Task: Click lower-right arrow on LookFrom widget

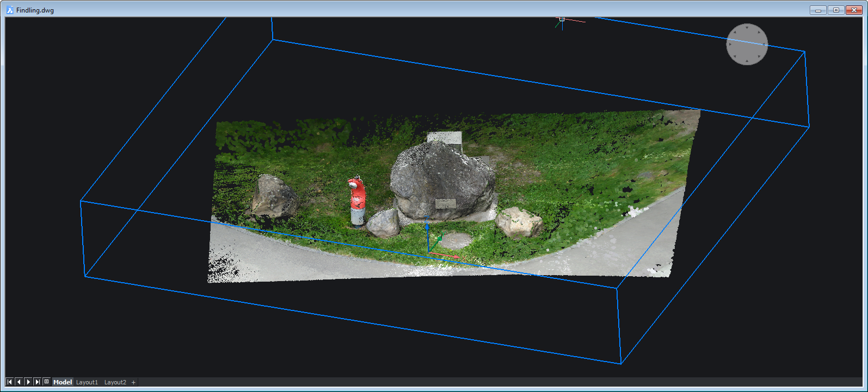Action: point(759,56)
